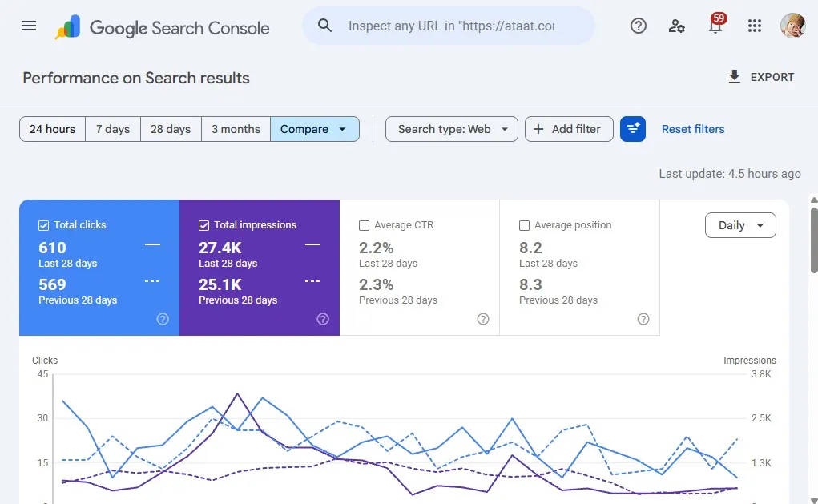The width and height of the screenshot is (818, 504).
Task: Enable the Average CTR checkbox
Action: (365, 225)
